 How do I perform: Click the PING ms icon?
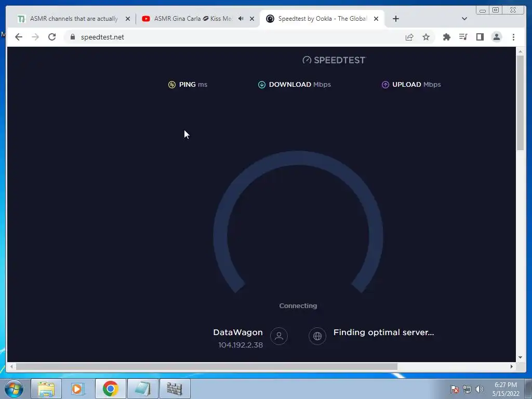[172, 85]
